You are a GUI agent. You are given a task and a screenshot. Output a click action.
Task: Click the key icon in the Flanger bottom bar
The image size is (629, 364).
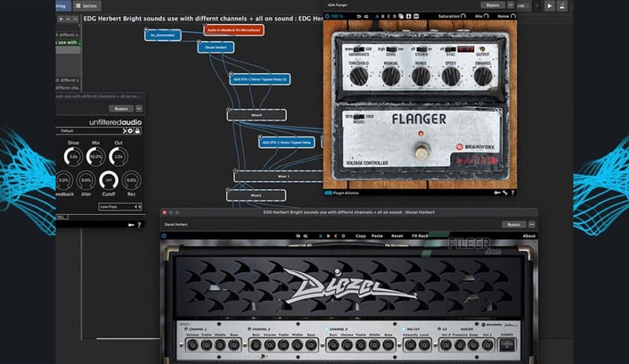point(497,193)
